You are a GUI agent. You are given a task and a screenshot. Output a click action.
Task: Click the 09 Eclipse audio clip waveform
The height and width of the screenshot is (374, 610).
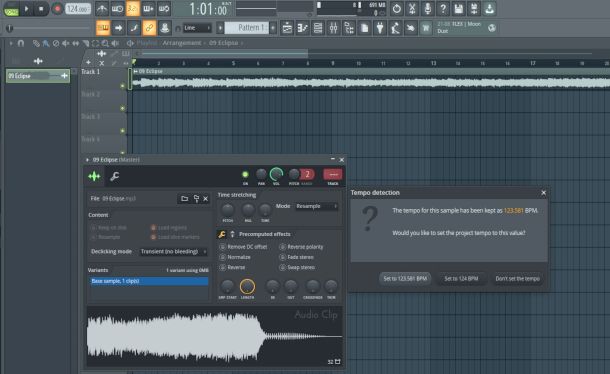pyautogui.click(x=371, y=82)
